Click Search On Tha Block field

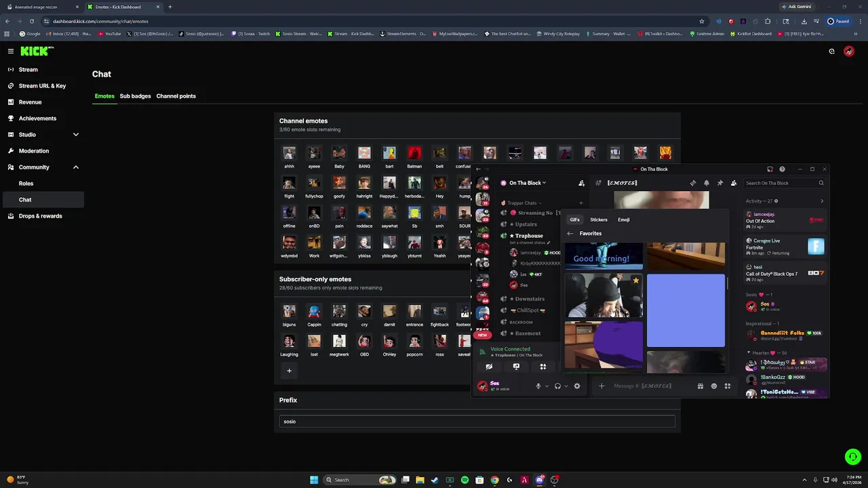(x=784, y=183)
